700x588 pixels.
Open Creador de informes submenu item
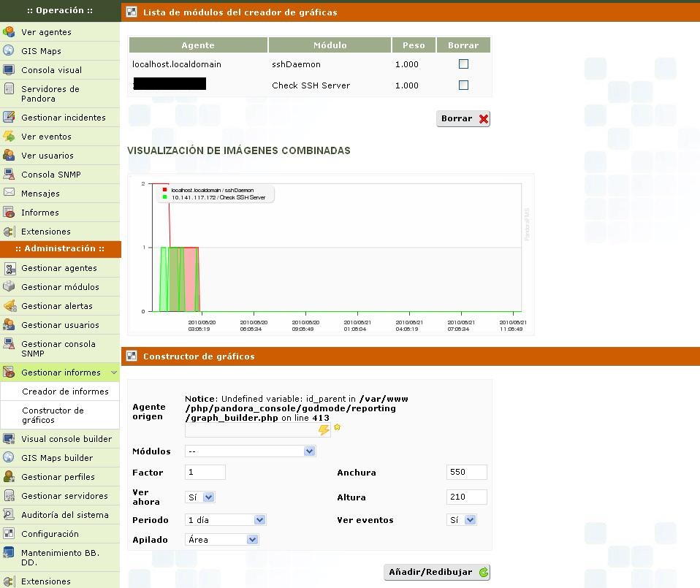pos(65,392)
